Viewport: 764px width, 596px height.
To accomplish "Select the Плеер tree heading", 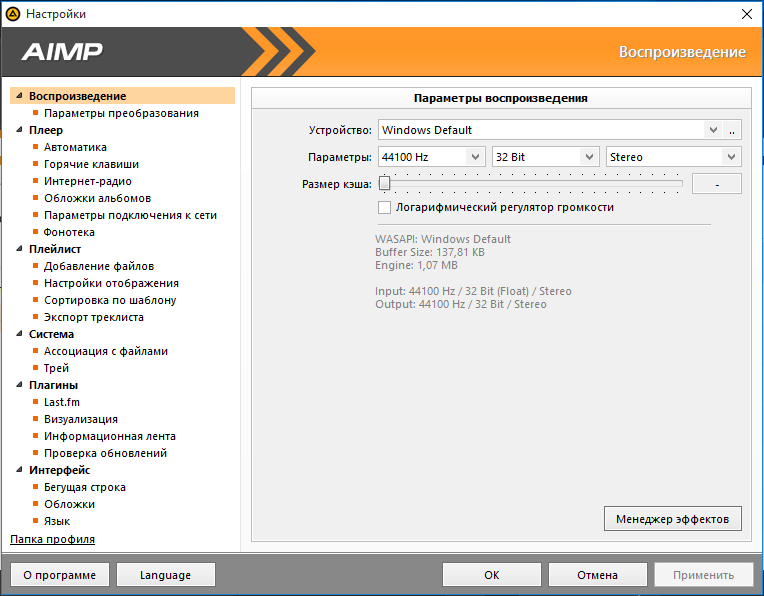I will pyautogui.click(x=46, y=130).
